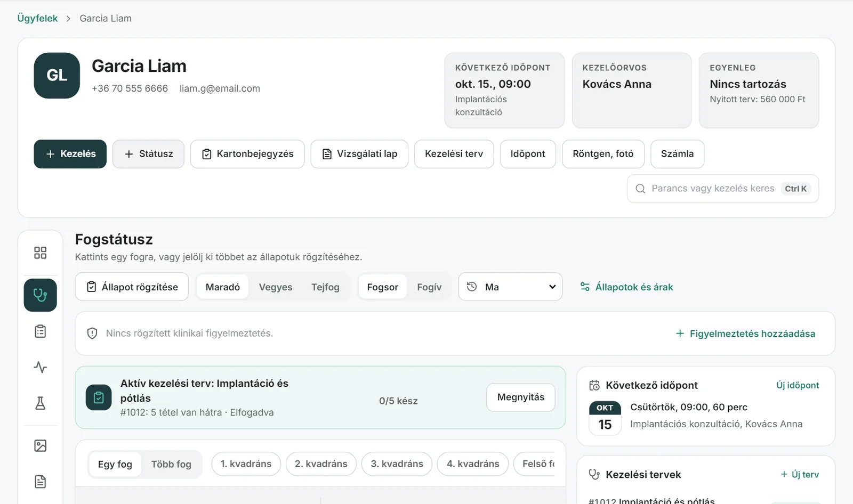
Task: Open the lab flask sidebar icon
Action: 40,403
